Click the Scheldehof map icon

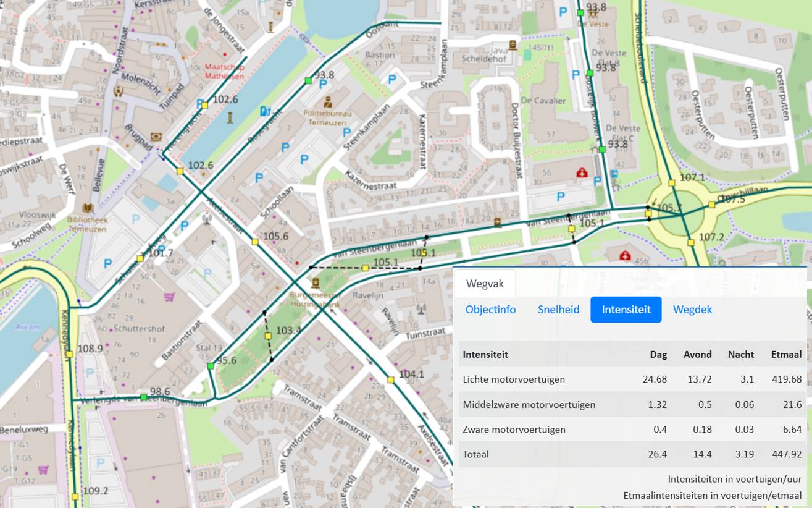click(512, 44)
